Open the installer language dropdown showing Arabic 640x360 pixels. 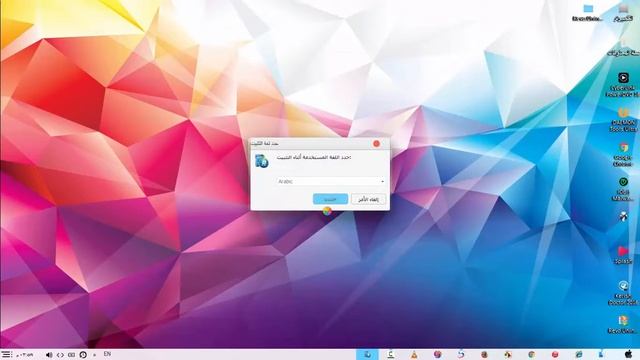point(331,181)
